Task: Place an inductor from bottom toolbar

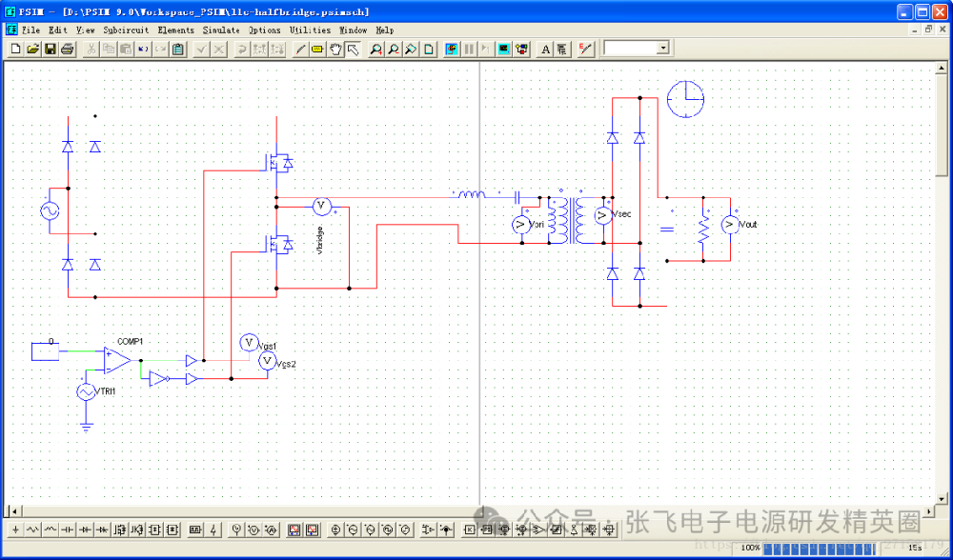Action: [50, 530]
